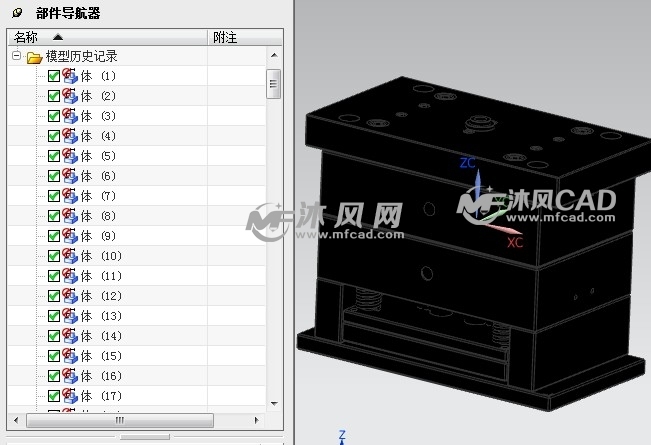Toggle the checkbox for 体 (5)
Screen dimensions: 651x445
54,156
